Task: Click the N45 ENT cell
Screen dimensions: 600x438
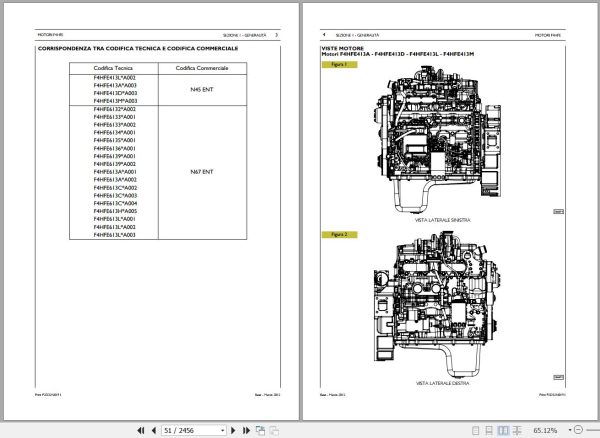Action: point(202,90)
